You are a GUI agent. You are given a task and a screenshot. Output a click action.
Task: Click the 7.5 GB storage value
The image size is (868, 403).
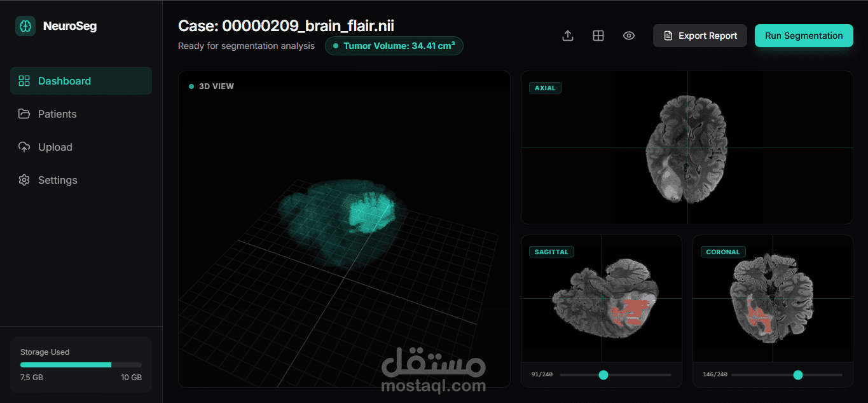point(32,378)
